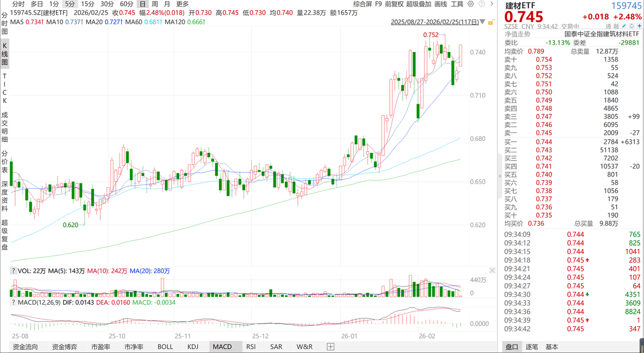Select the 盘口 bottom tab
This screenshot has height=353, width=644.
511,347
